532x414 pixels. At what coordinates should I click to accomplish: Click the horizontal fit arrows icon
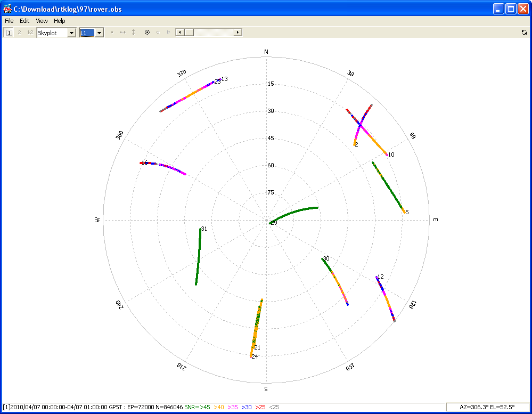[x=122, y=33]
